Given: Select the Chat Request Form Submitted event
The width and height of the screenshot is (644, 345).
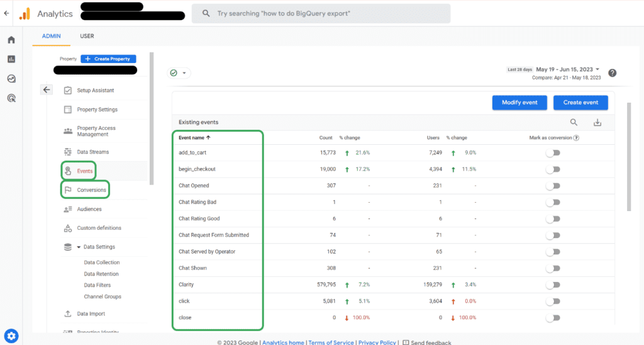Looking at the screenshot, I should 214,235.
